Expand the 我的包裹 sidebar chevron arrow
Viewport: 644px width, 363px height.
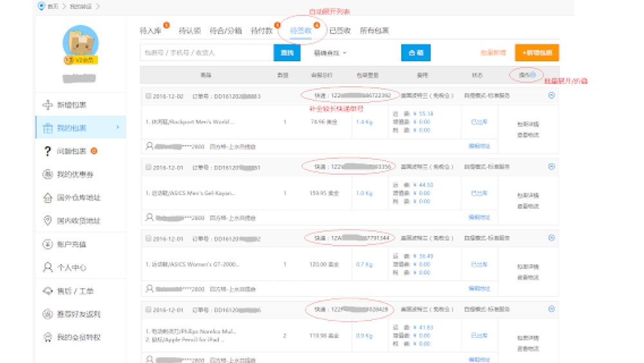(x=117, y=128)
